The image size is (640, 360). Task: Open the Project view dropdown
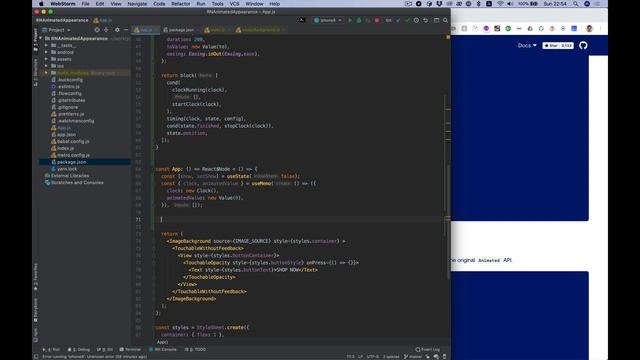(56, 30)
